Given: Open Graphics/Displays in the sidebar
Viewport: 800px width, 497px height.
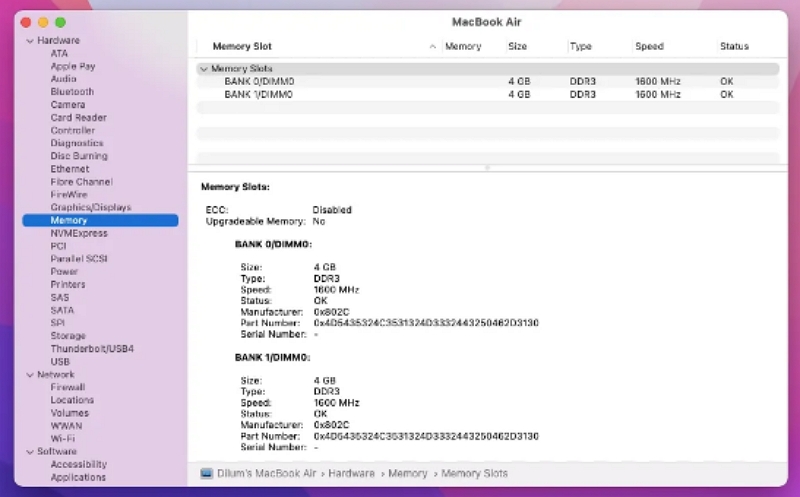Looking at the screenshot, I should pyautogui.click(x=91, y=208).
